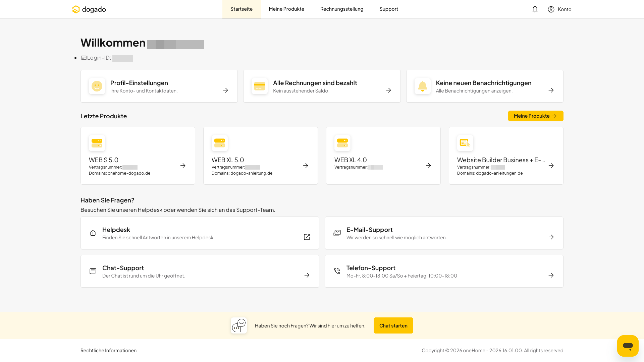Click yellow bell icon in Benachrichtigungen card
Image resolution: width=644 pixels, height=362 pixels.
pyautogui.click(x=423, y=86)
